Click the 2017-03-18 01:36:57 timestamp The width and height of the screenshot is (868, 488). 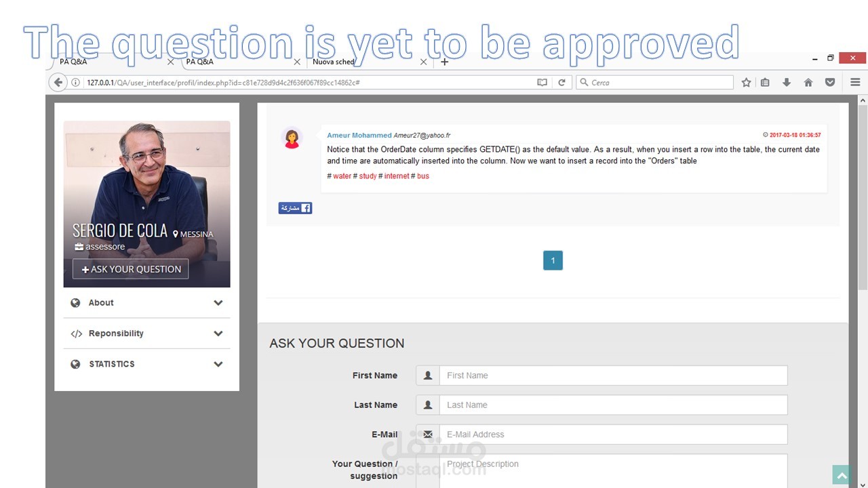tap(795, 136)
